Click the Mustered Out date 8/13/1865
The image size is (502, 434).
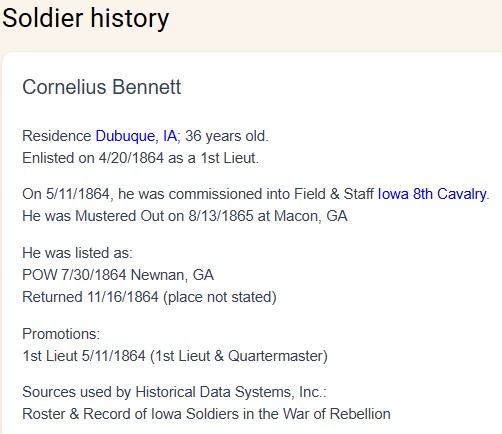pos(221,216)
